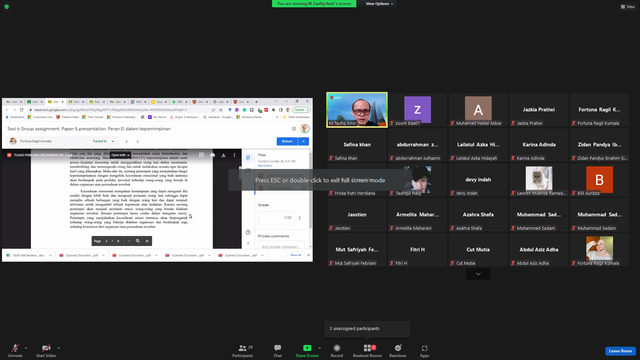This screenshot has height=360, width=640.
Task: Reload the shared Chrome page
Action: pos(22,110)
